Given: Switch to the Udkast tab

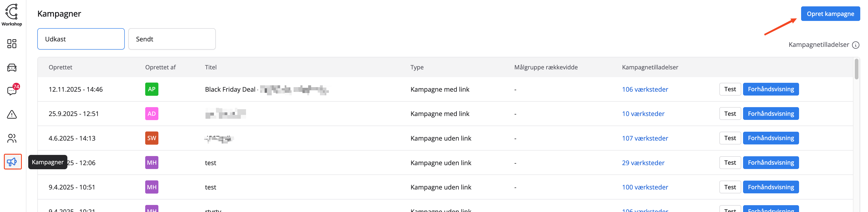Looking at the screenshot, I should [81, 39].
